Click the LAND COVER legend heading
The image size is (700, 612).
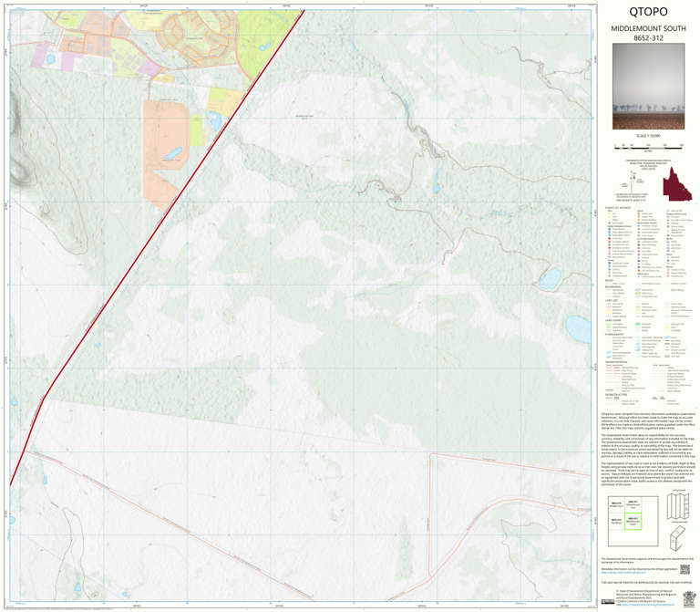[612, 320]
